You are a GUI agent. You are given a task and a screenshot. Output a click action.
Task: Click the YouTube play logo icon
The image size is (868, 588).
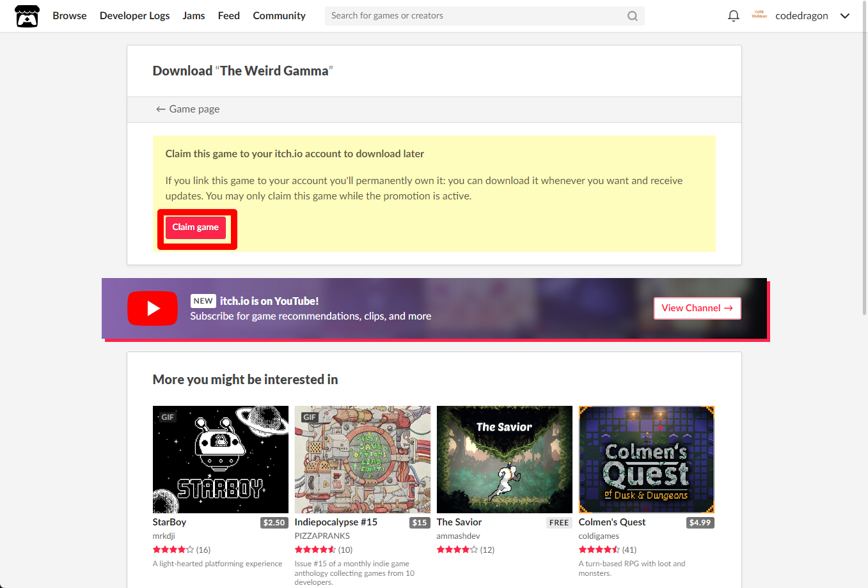[x=152, y=308]
